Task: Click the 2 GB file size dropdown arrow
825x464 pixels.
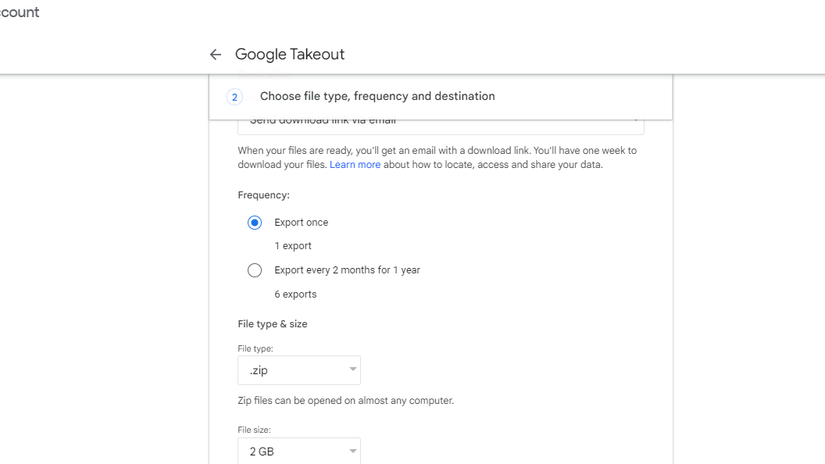Action: [x=352, y=451]
